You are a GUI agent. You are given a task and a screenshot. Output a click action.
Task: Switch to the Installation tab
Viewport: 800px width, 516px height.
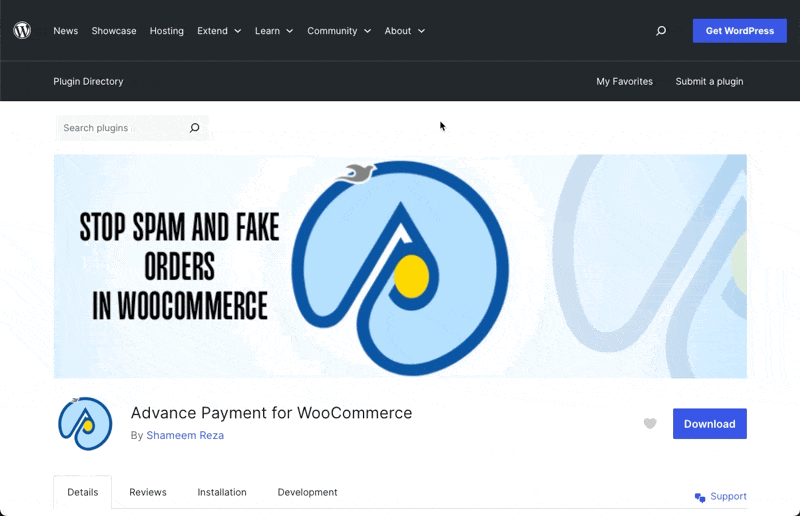point(222,492)
